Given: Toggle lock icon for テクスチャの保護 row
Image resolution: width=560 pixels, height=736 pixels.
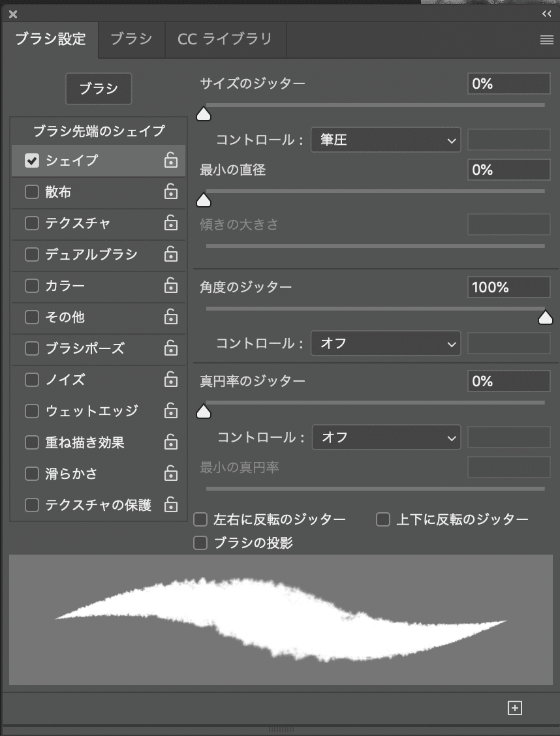Looking at the screenshot, I should pos(171,505).
